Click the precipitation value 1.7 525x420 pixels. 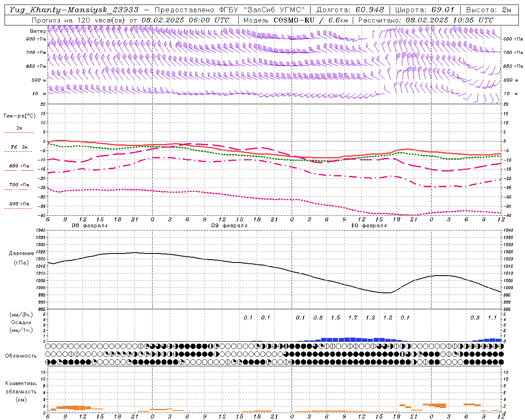click(353, 317)
